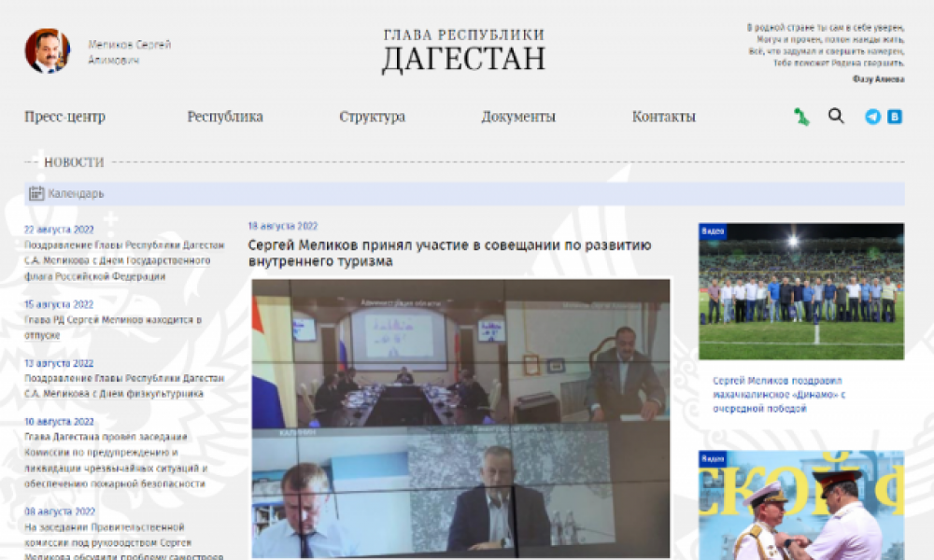Open the green Dagestan map icon
934x560 pixels.
pos(800,117)
